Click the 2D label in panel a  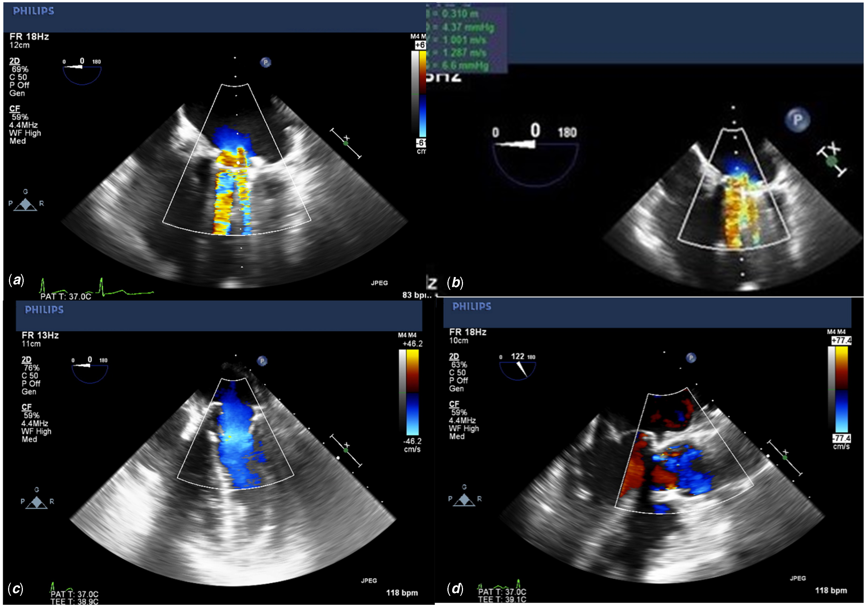[x=15, y=61]
